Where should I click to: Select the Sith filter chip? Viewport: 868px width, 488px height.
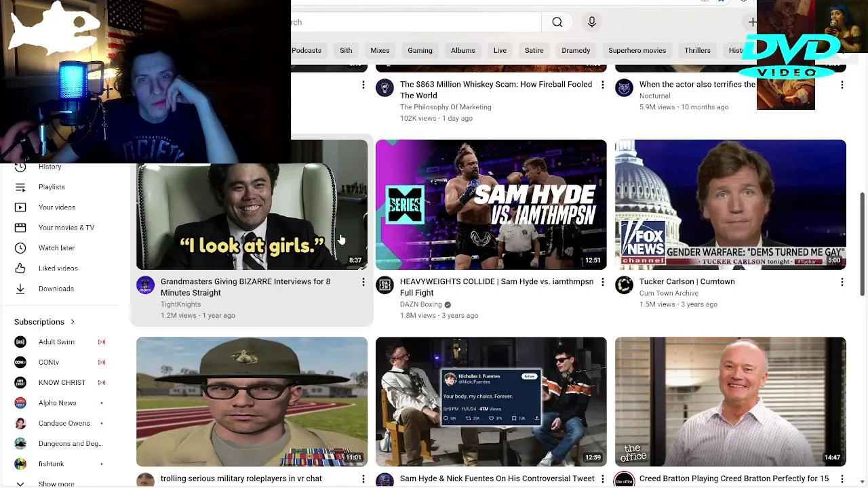[x=346, y=50]
